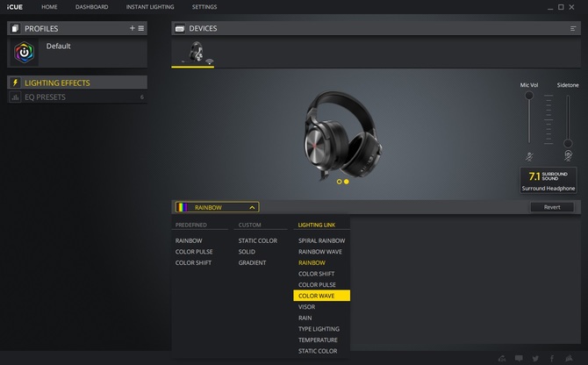Viewport: 588px width, 365px height.
Task: Choose the Type Lighting effect
Action: tap(319, 329)
